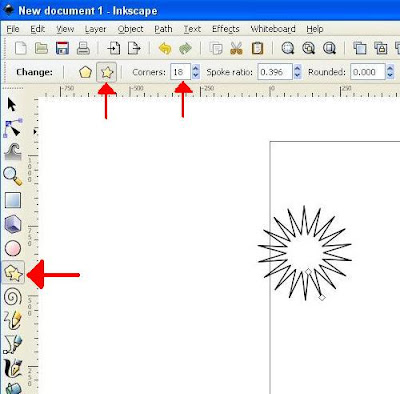
Task: Switch to regular polygon mode
Action: [x=85, y=72]
